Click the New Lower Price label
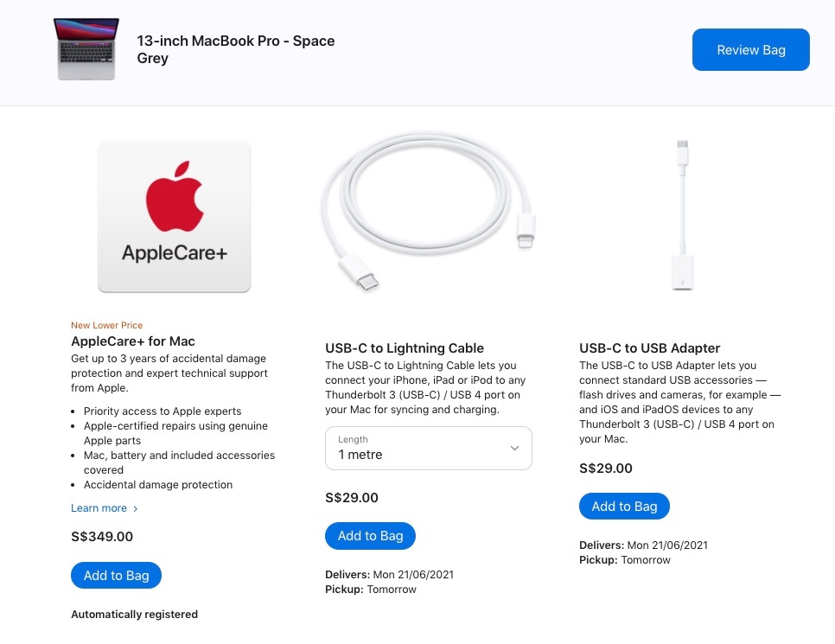The width and height of the screenshot is (835, 644). (107, 326)
